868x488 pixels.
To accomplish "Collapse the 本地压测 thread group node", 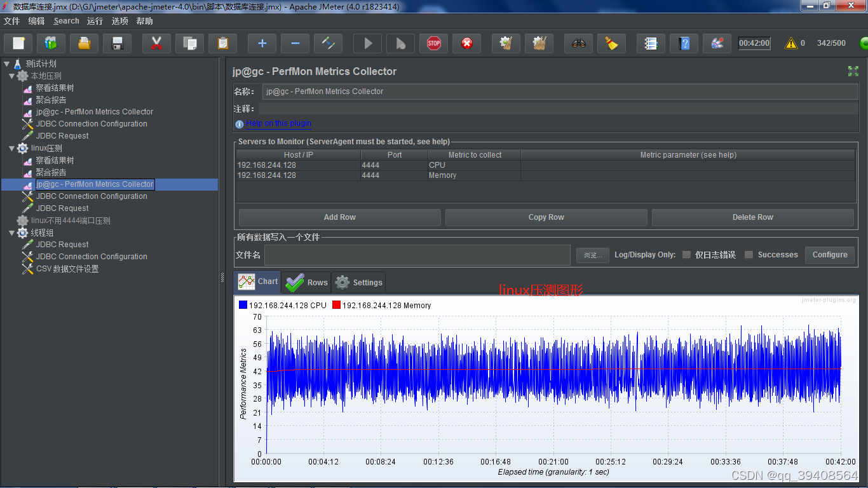I will click(x=12, y=76).
